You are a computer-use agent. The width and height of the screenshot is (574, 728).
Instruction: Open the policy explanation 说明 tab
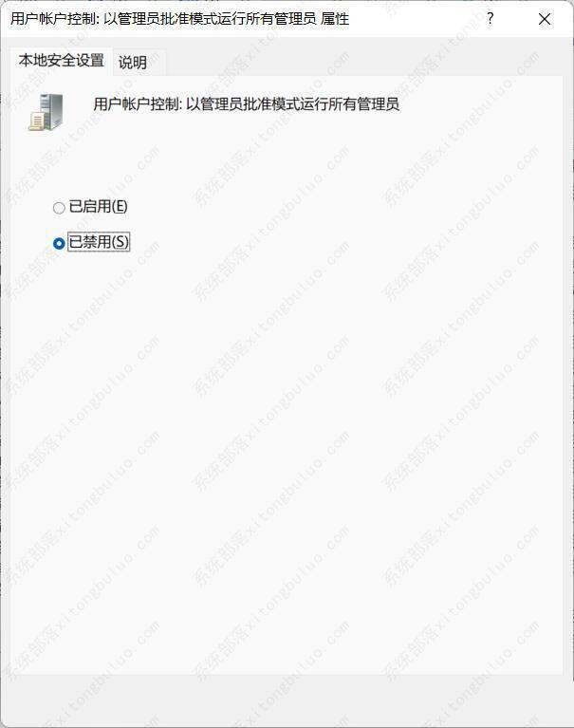coord(133,63)
